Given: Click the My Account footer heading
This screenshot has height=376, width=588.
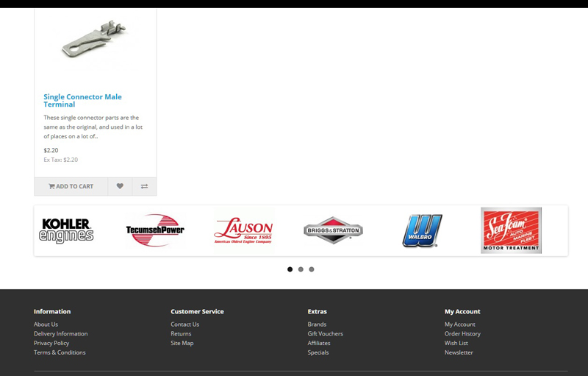Looking at the screenshot, I should tap(462, 311).
